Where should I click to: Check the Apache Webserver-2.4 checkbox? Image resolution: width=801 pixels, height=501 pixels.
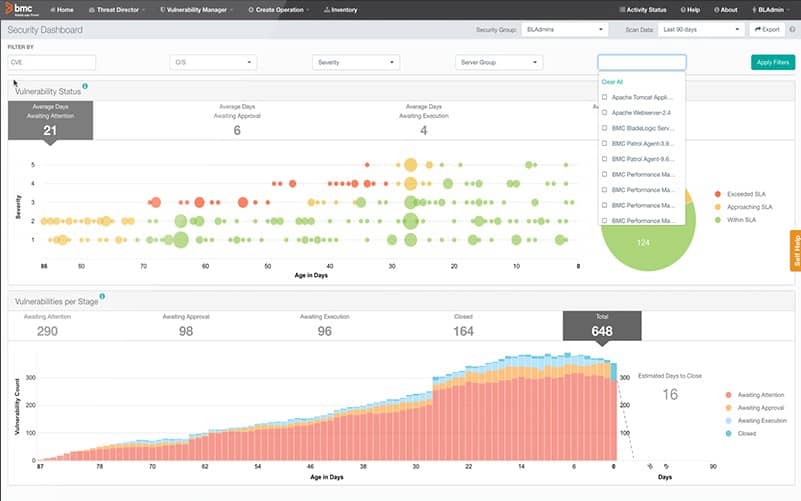[604, 112]
